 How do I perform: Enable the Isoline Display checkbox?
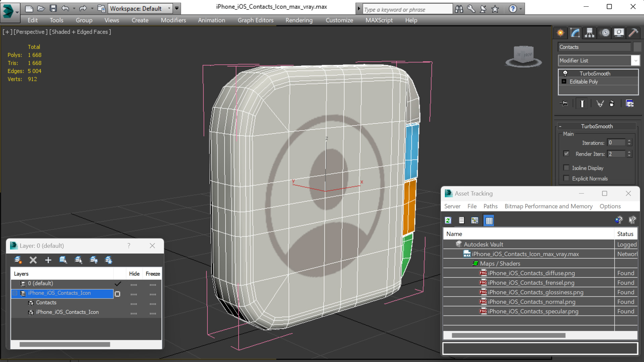[x=566, y=168]
